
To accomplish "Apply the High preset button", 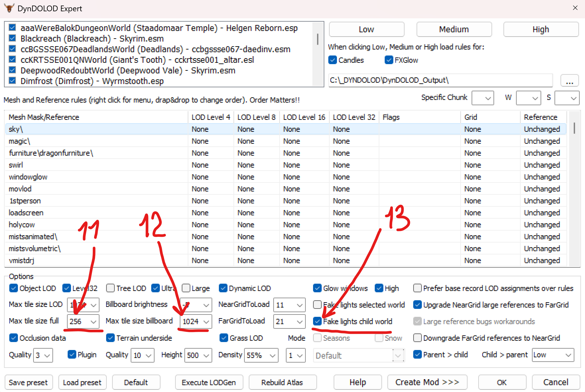I will point(541,29).
